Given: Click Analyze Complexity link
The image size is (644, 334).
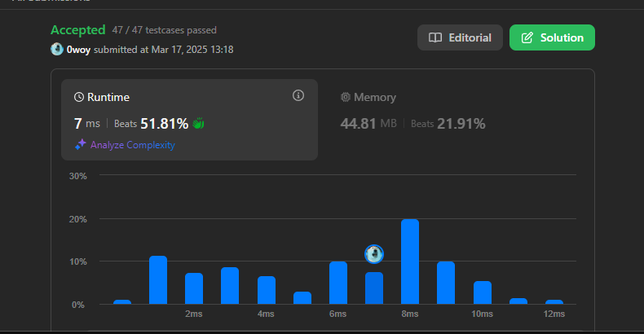Looking at the screenshot, I should click(x=132, y=145).
